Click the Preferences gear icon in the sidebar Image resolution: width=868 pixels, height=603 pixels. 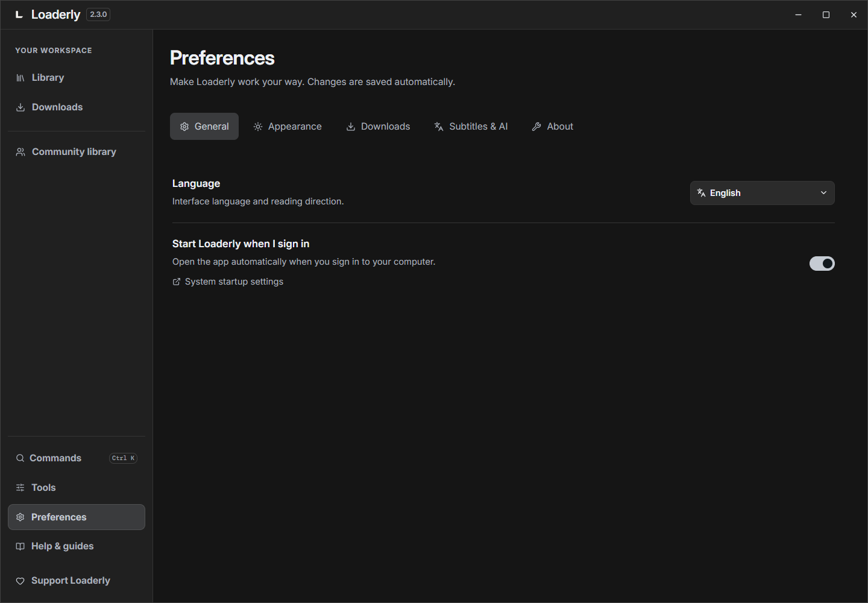click(20, 517)
